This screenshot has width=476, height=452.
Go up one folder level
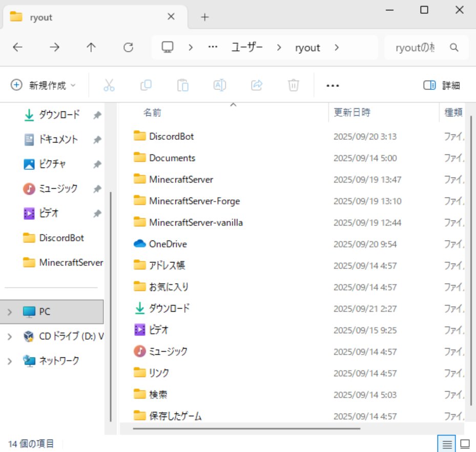pos(91,48)
